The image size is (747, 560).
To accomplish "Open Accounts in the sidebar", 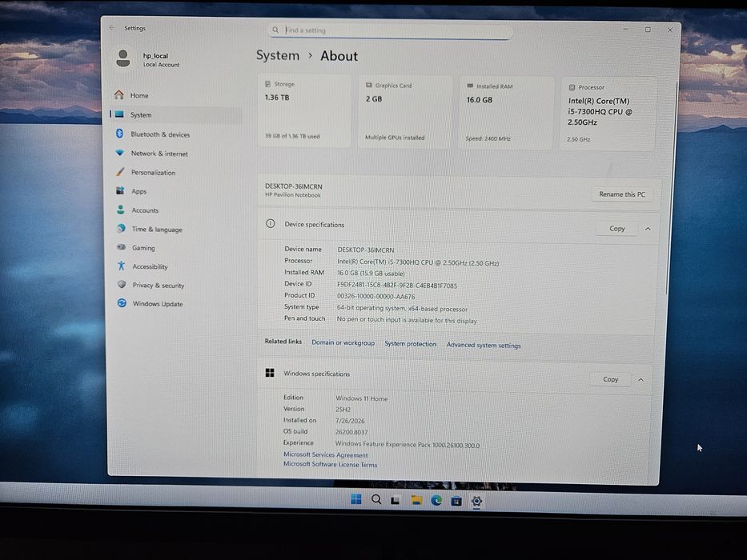I will [x=175, y=210].
